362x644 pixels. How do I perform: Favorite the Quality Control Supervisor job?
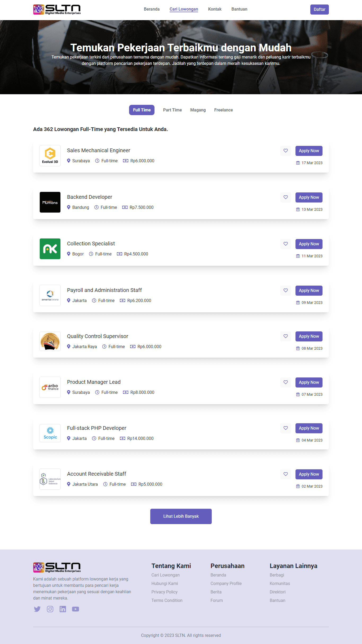tap(286, 336)
